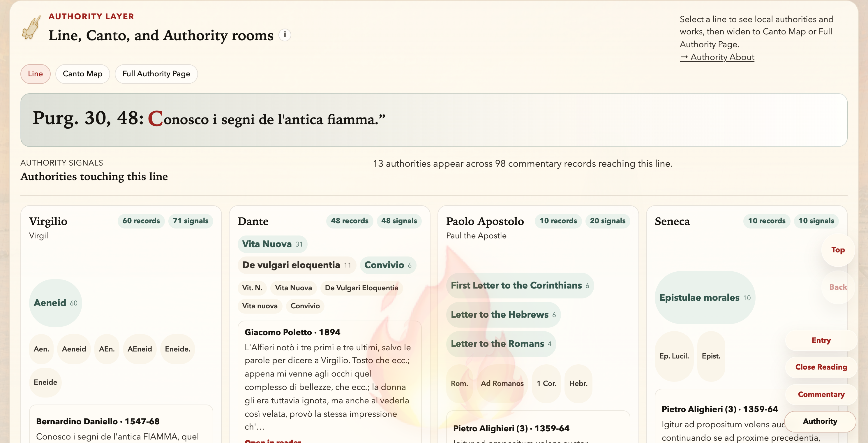Click the Dante authority name
Viewport: 868px width, 443px height.
pyautogui.click(x=253, y=221)
